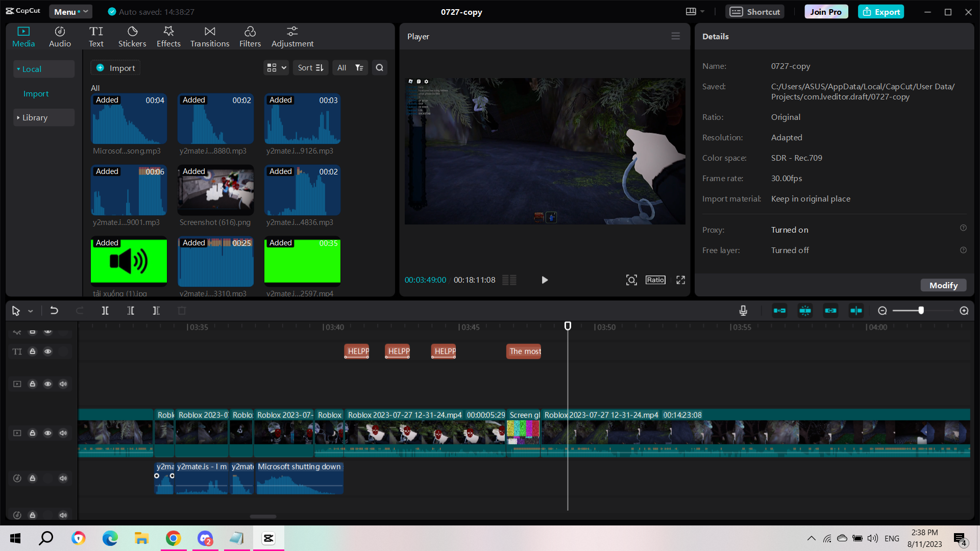
Task: Expand the Library section
Action: coord(44,117)
